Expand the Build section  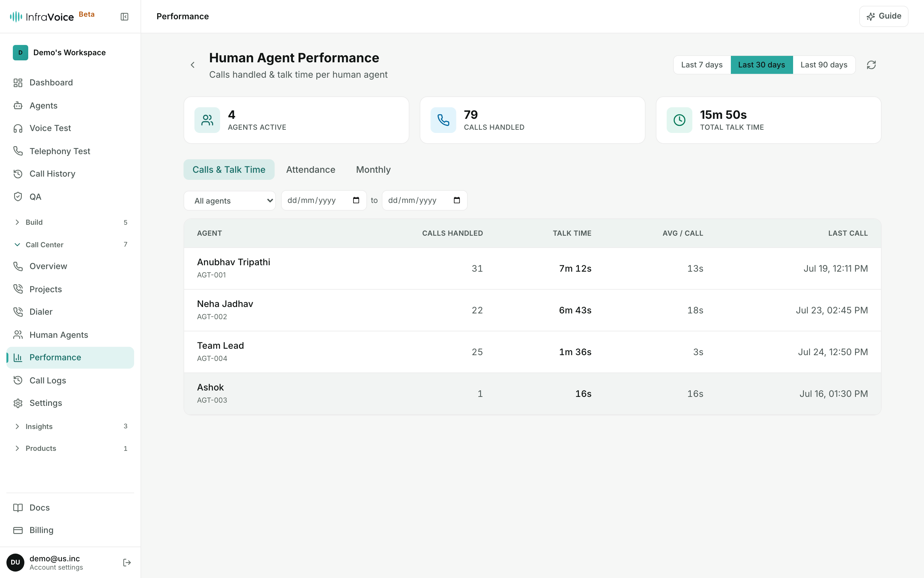pos(70,222)
